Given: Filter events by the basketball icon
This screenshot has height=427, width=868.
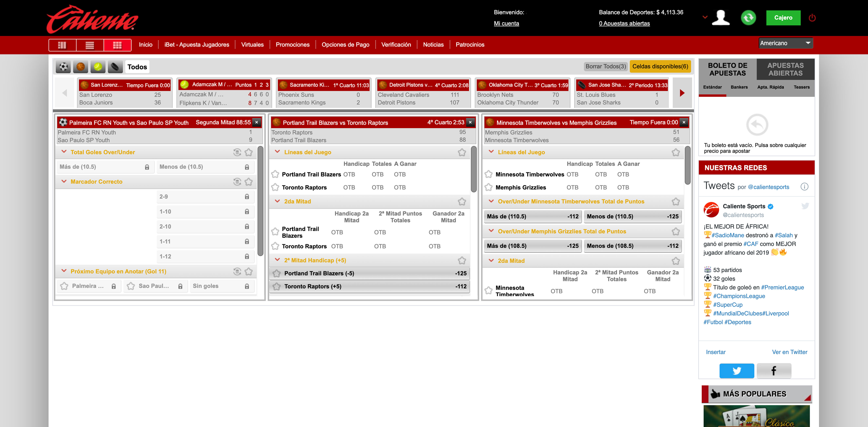Looking at the screenshot, I should [x=81, y=67].
